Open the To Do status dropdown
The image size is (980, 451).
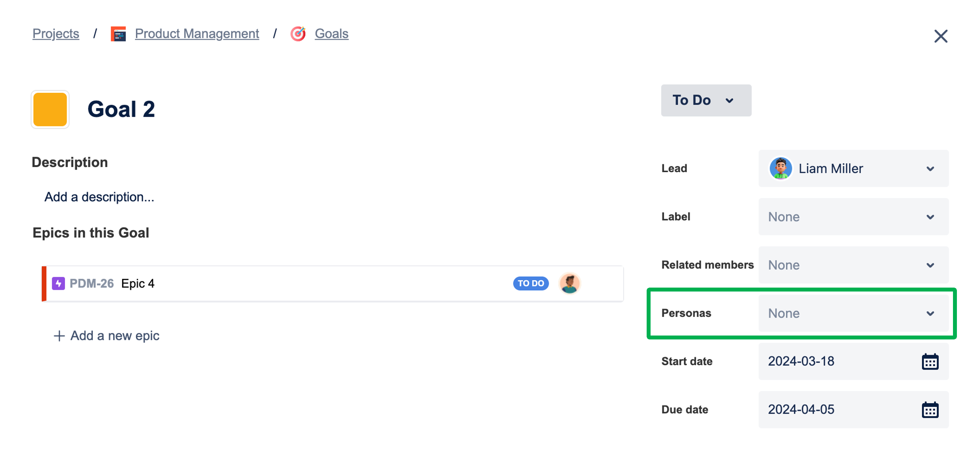[706, 100]
